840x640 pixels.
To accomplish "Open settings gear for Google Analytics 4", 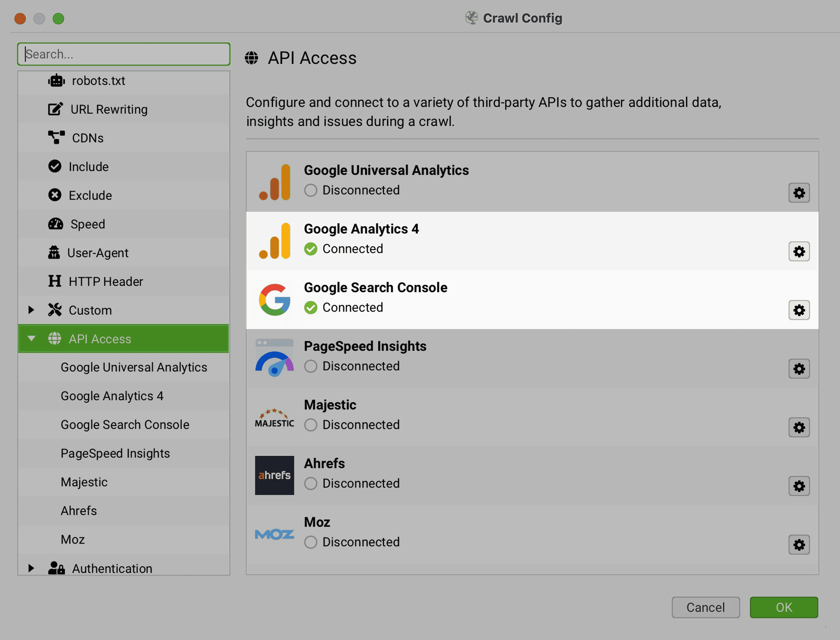I will click(x=799, y=251).
